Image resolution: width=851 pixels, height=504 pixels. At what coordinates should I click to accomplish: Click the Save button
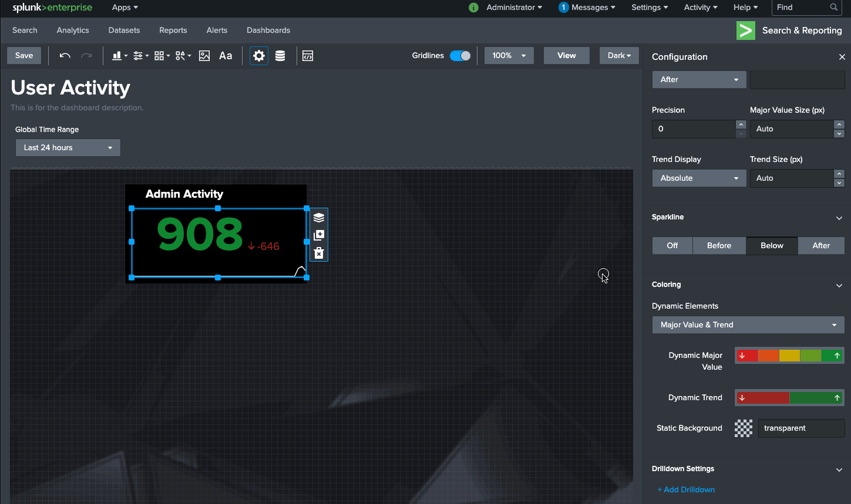coord(24,56)
